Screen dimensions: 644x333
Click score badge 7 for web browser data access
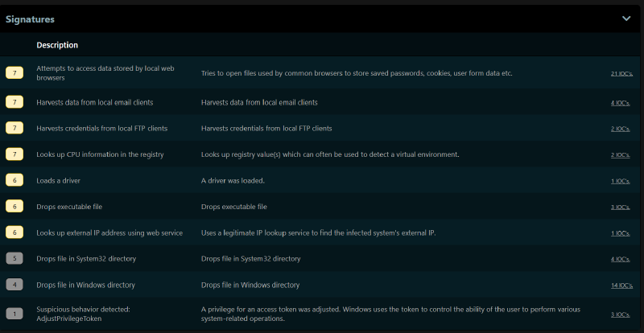point(14,73)
